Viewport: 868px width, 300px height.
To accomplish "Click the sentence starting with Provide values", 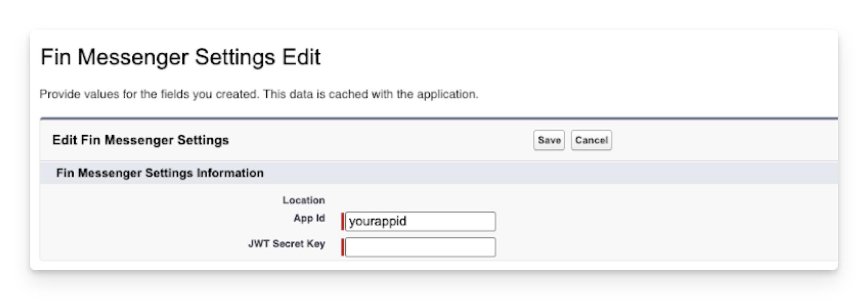I will (149, 94).
